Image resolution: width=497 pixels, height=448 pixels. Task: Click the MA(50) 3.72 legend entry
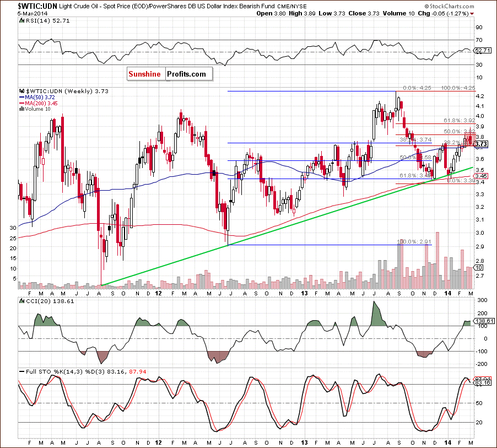[x=40, y=98]
